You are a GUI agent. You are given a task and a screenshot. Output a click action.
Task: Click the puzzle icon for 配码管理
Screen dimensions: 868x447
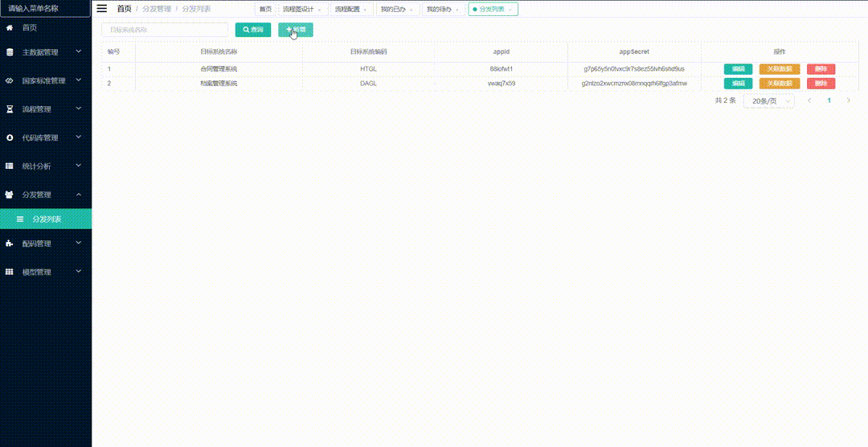point(10,244)
